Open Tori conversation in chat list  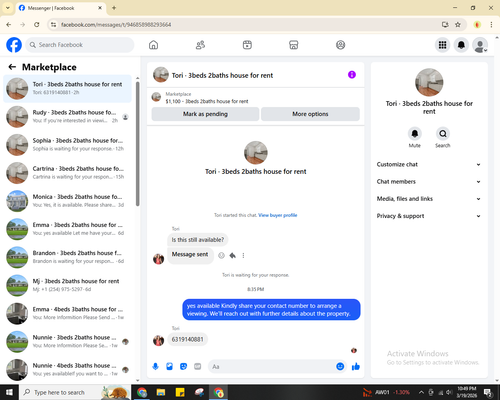tap(67, 88)
